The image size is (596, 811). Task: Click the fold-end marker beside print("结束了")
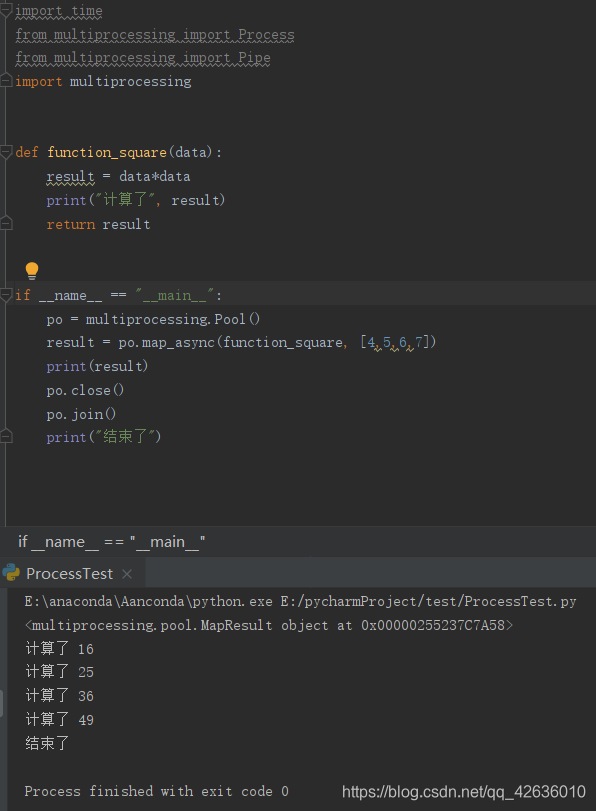pos(6,437)
